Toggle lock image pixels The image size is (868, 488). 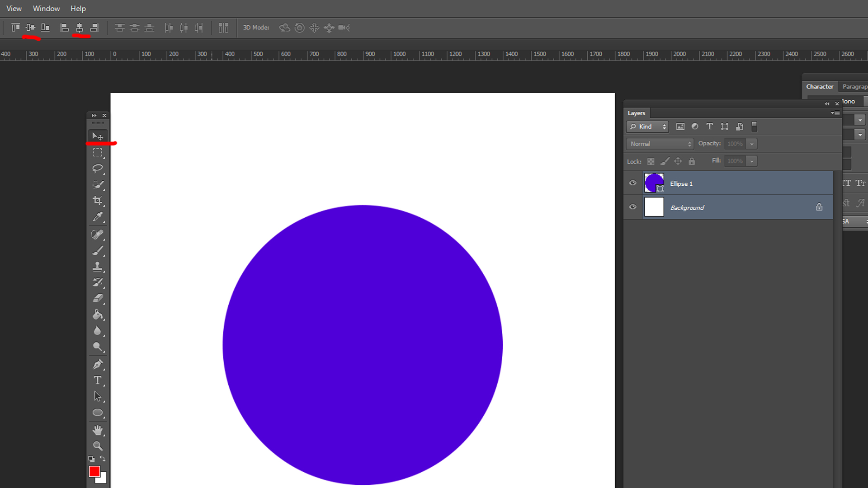[665, 161]
